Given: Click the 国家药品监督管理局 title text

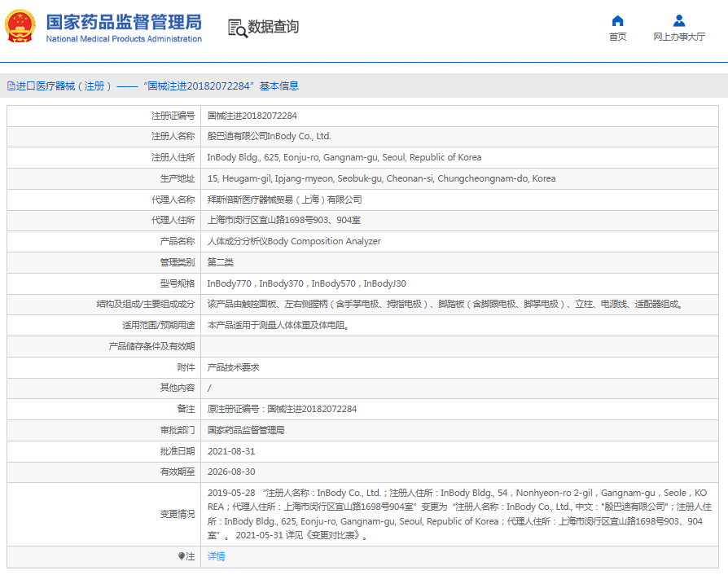Looking at the screenshot, I should click(x=123, y=21).
